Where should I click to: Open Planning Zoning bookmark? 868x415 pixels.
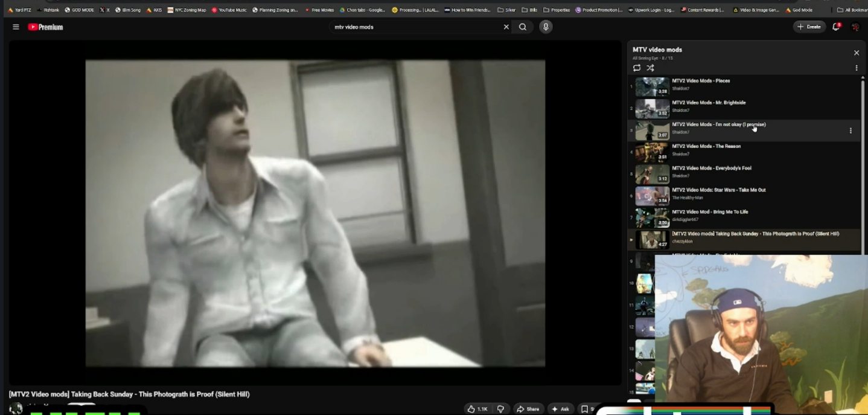click(275, 10)
